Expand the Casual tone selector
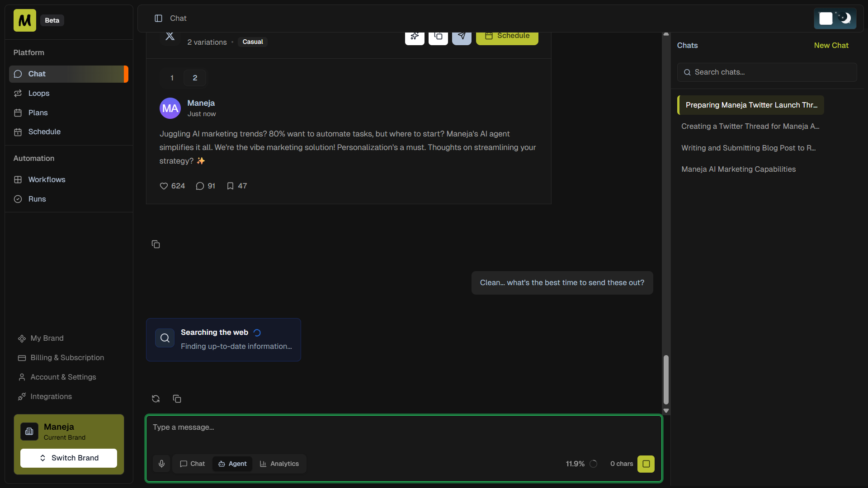Viewport: 868px width, 488px height. (x=252, y=42)
